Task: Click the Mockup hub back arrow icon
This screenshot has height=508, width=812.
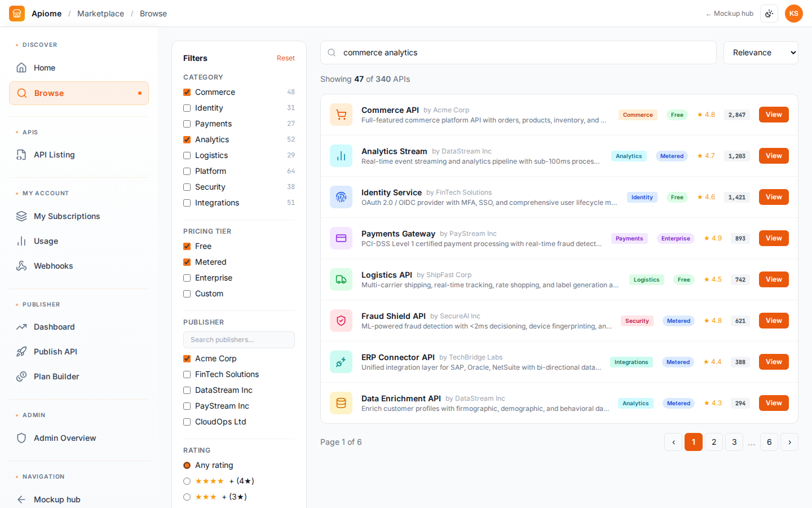Action: click(x=21, y=500)
